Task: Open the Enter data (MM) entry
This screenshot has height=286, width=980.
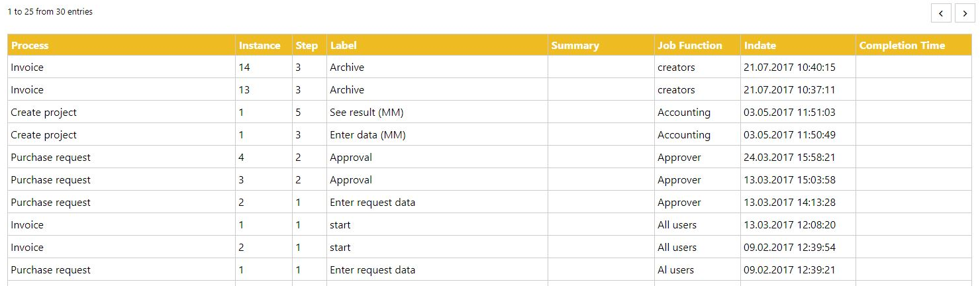Action: click(x=367, y=135)
